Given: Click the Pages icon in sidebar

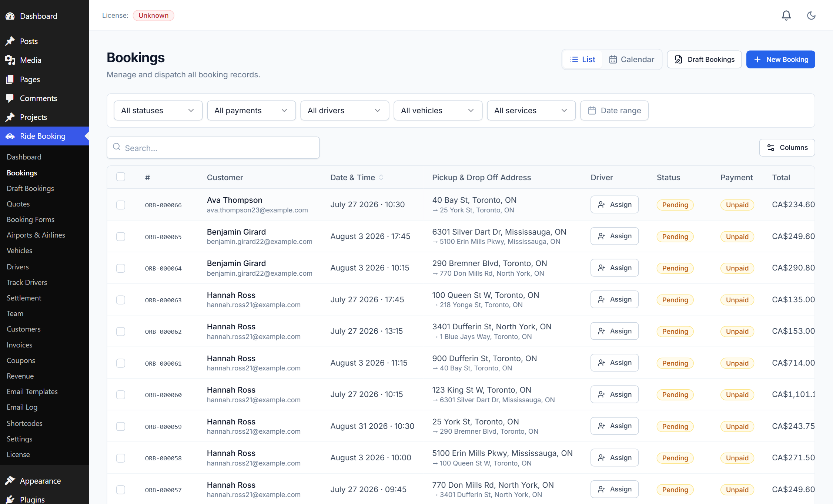Looking at the screenshot, I should [x=10, y=79].
